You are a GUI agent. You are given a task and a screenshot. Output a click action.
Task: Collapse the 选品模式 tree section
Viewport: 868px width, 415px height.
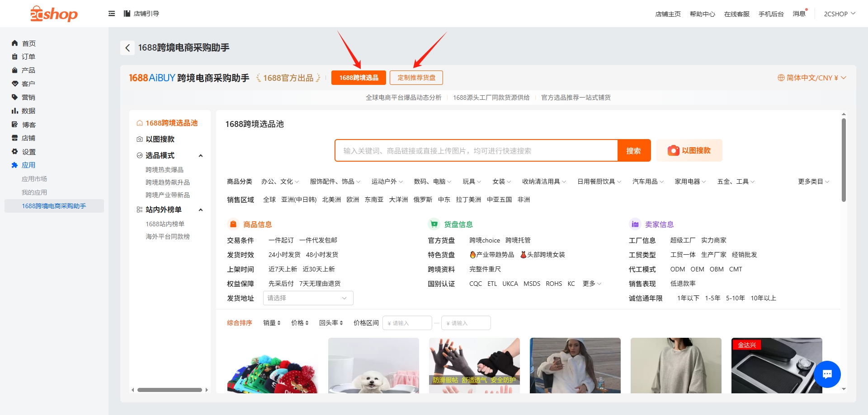[201, 155]
